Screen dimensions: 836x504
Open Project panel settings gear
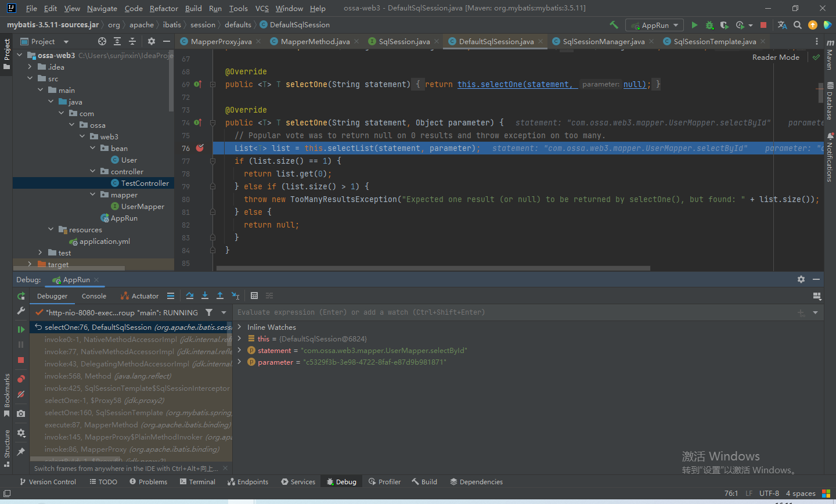[152, 41]
